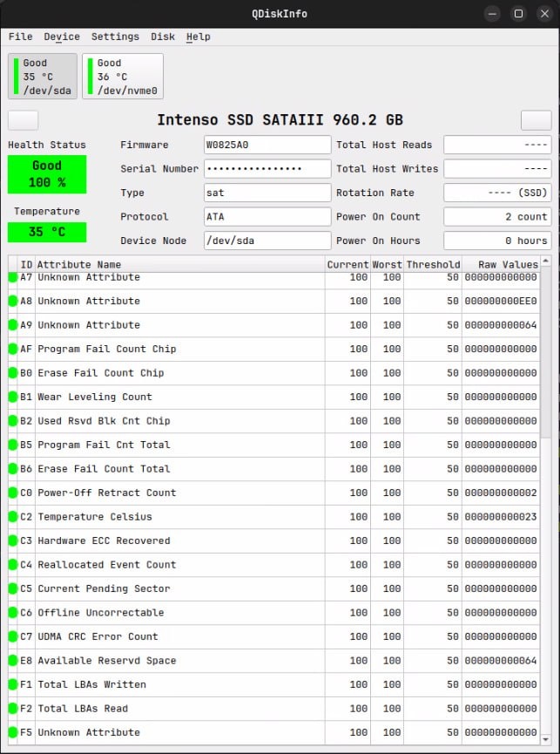The image size is (560, 754).
Task: Click the green 35 °C temperature box
Action: [47, 232]
